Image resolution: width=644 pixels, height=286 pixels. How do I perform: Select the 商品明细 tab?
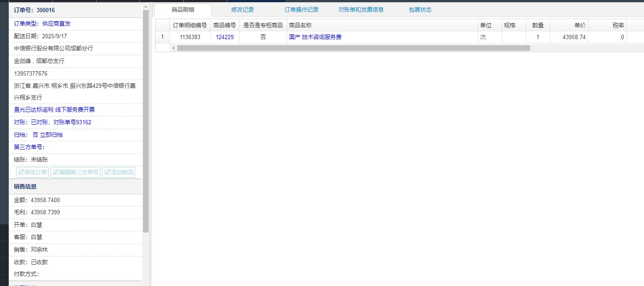183,10
